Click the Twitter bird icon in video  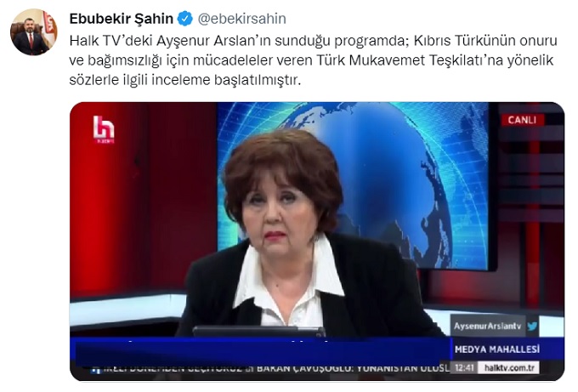(x=532, y=326)
